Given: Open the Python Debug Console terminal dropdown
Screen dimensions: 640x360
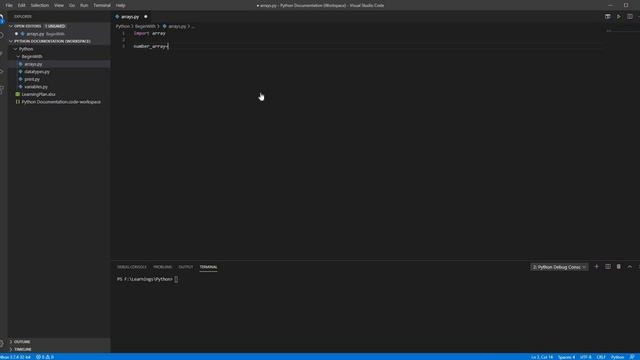Looking at the screenshot, I should pyautogui.click(x=559, y=267).
